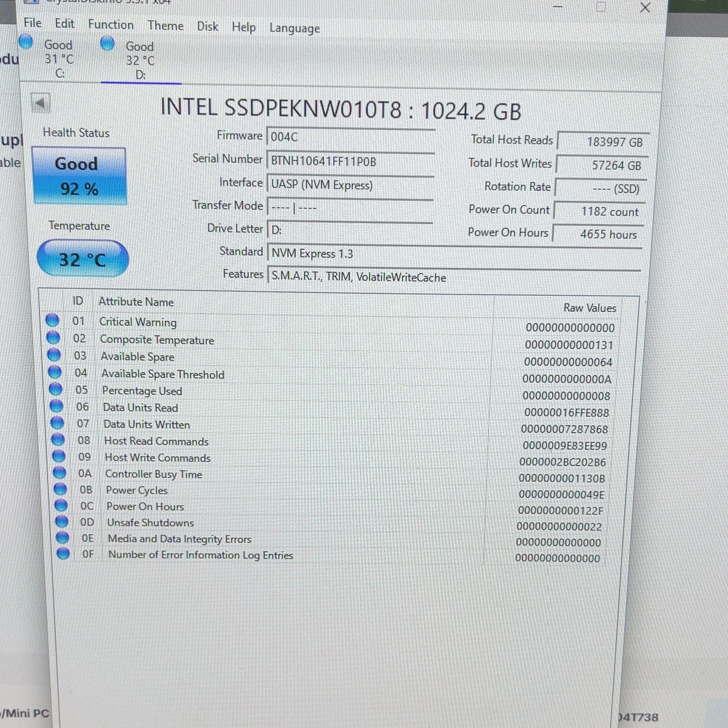The width and height of the screenshot is (728, 728).
Task: Click the Power On Count value 1182 count
Action: click(x=599, y=211)
